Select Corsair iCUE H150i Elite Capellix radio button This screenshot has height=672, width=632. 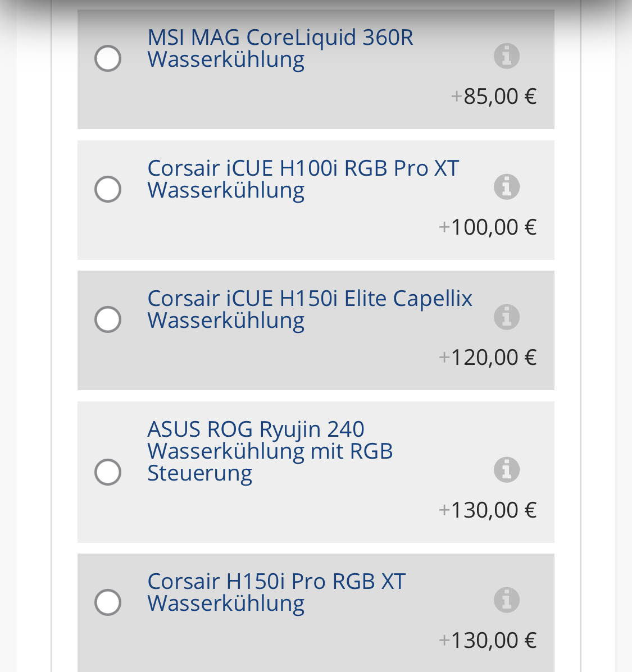pyautogui.click(x=108, y=319)
